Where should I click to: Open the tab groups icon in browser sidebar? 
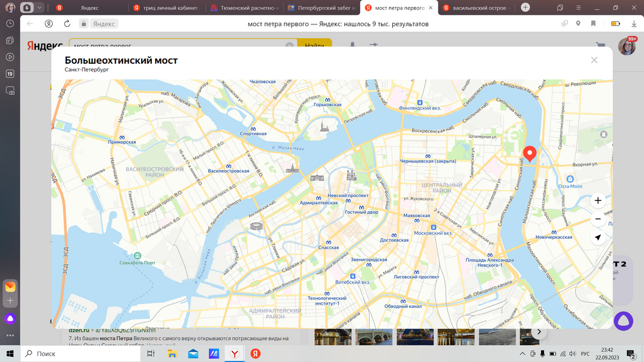coord(10,41)
